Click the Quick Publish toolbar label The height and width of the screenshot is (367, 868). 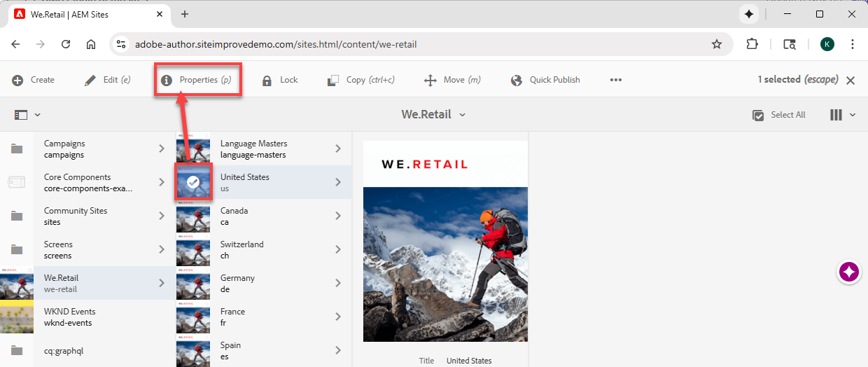coord(554,80)
